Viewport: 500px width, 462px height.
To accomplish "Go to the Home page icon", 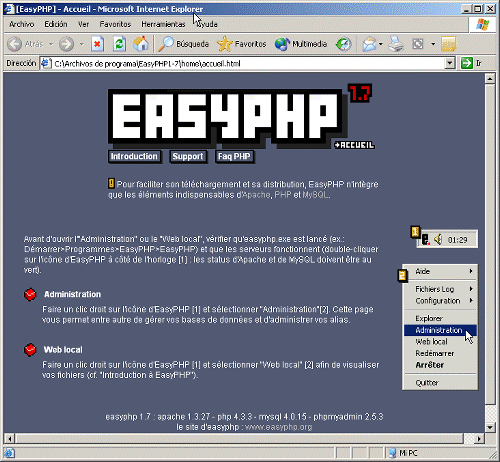I will pyautogui.click(x=141, y=44).
